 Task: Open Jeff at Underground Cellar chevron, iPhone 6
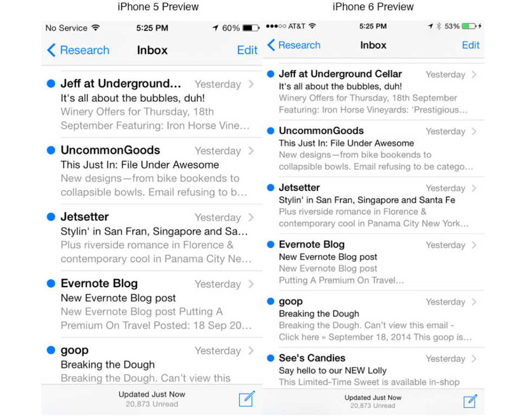[x=474, y=74]
